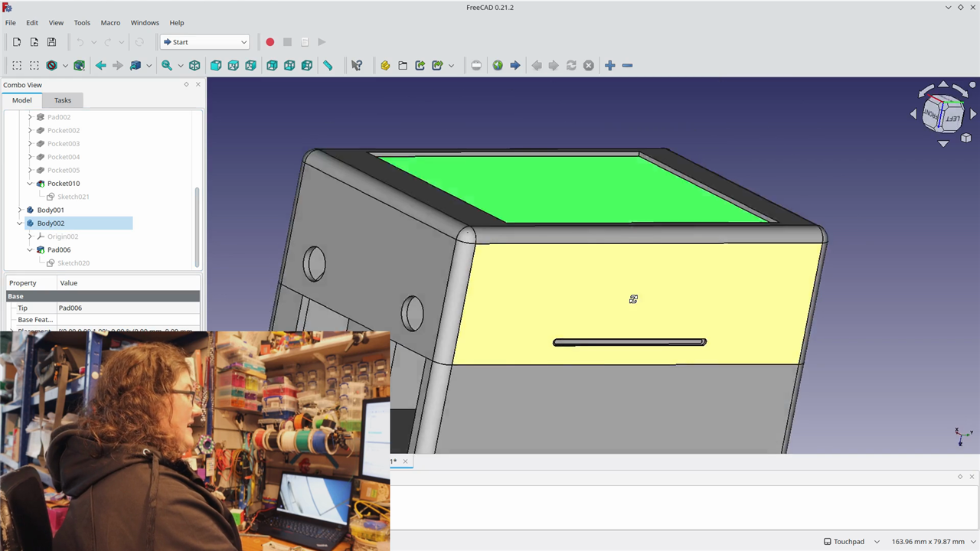
Task: Click the make link icon
Action: point(420,66)
